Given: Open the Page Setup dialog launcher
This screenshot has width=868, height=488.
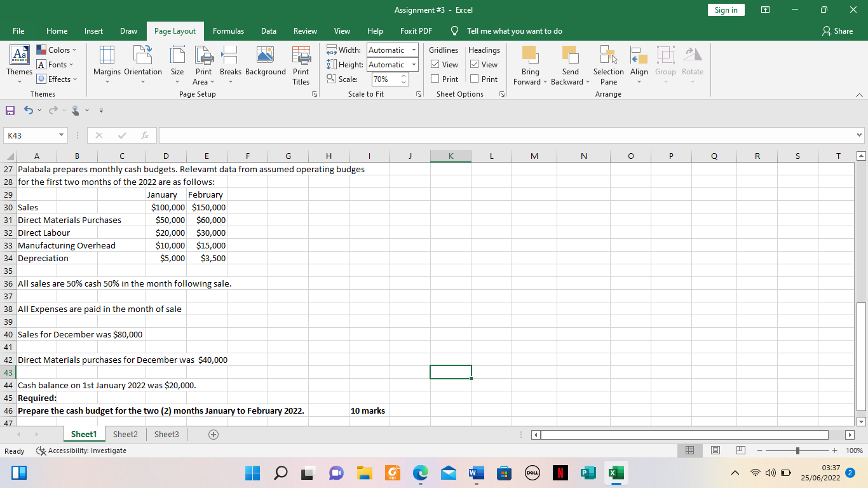Looking at the screenshot, I should tap(315, 93).
